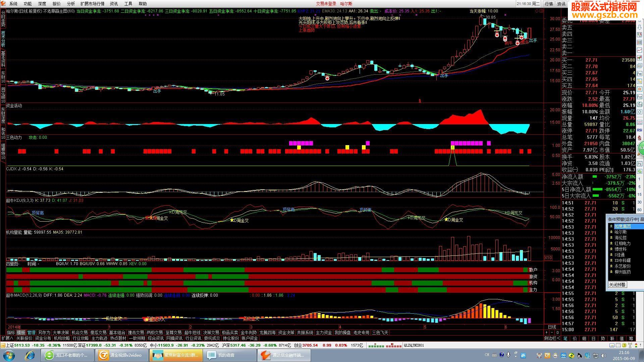Click the 0 reset zoom button
Image resolution: width=644 pixels, height=362 pixels.
557,333
